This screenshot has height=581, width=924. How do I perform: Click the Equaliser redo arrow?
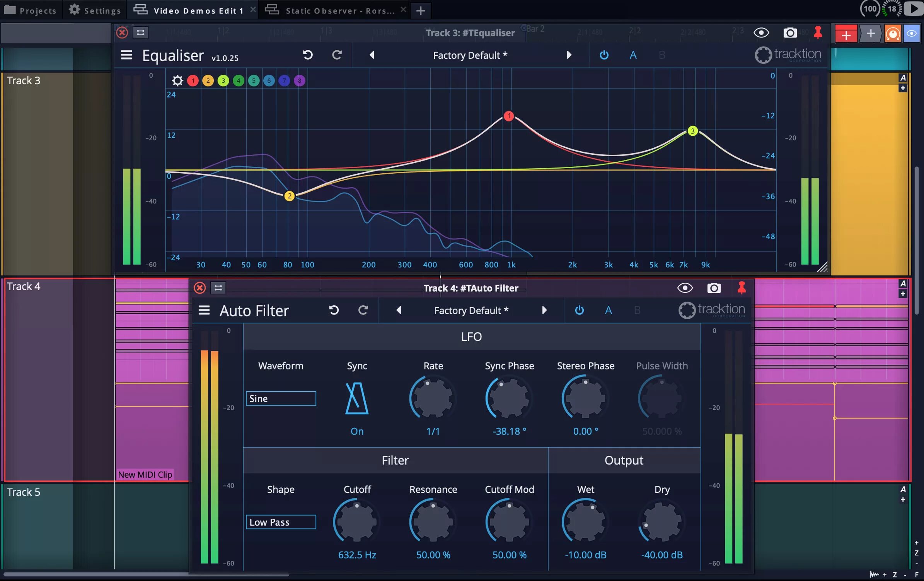[x=337, y=55]
